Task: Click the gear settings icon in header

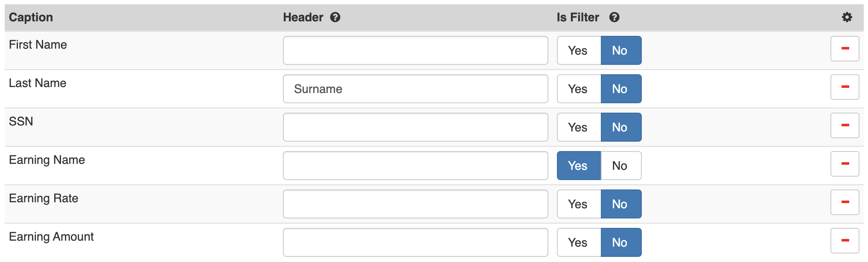Action: click(x=847, y=17)
